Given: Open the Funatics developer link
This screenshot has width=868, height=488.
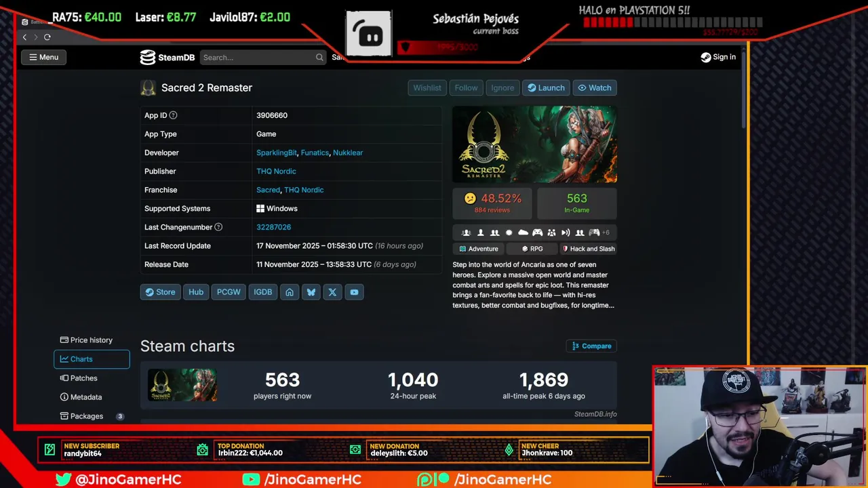Looking at the screenshot, I should [x=315, y=152].
